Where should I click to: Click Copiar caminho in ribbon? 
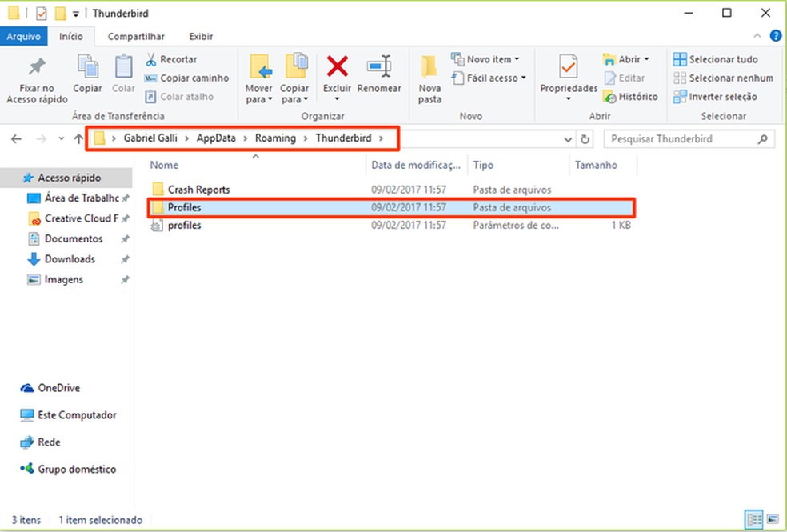(x=186, y=78)
